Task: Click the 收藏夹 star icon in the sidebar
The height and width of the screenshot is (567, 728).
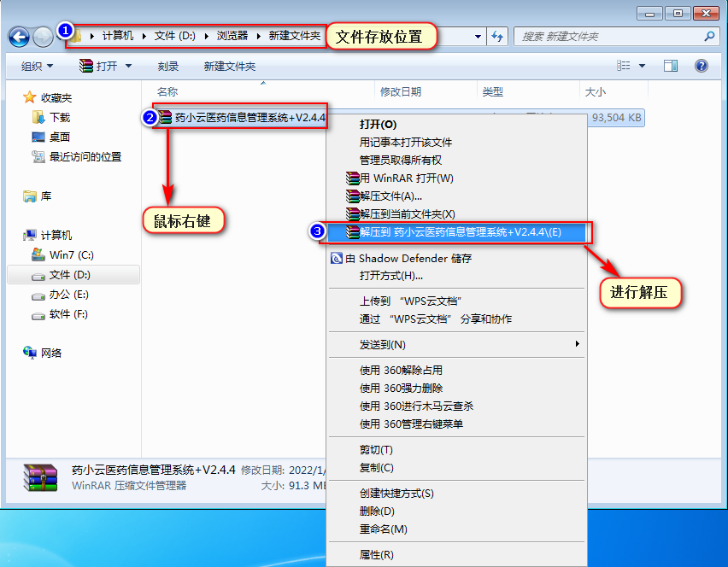Action: 30,97
